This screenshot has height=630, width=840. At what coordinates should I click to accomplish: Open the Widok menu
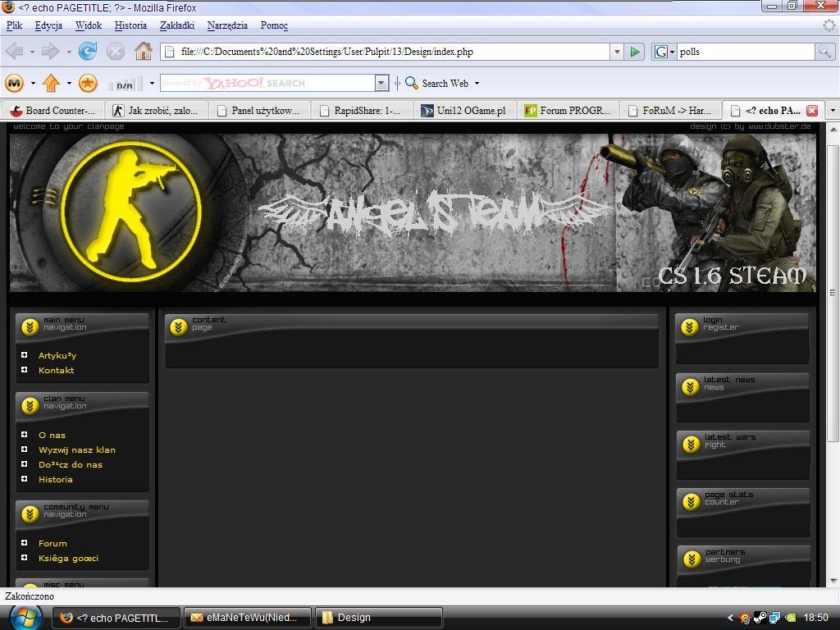click(89, 25)
